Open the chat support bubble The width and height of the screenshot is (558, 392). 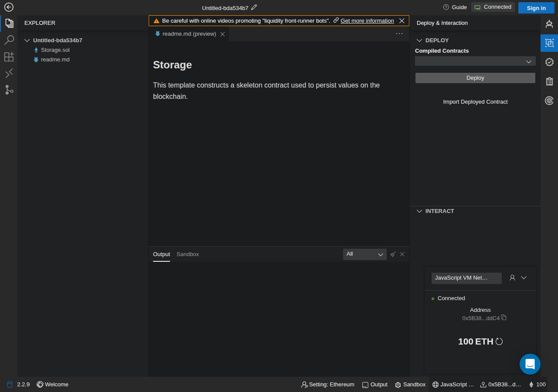(x=530, y=364)
